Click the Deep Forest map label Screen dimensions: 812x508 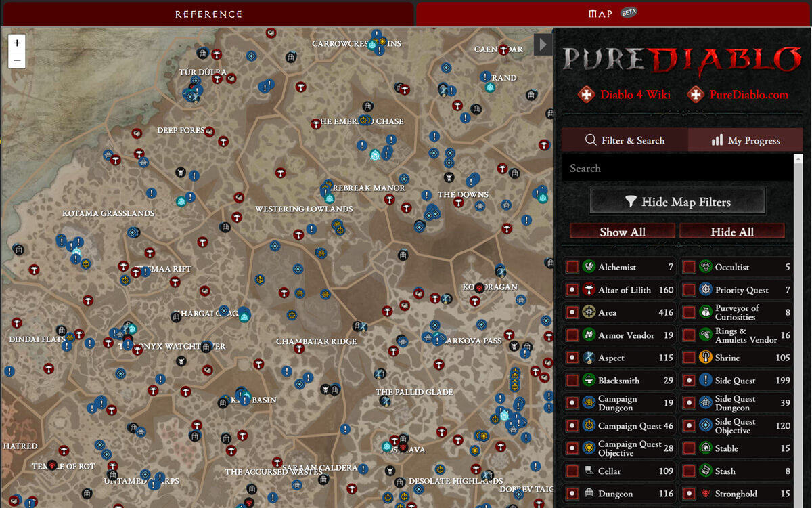(x=181, y=130)
